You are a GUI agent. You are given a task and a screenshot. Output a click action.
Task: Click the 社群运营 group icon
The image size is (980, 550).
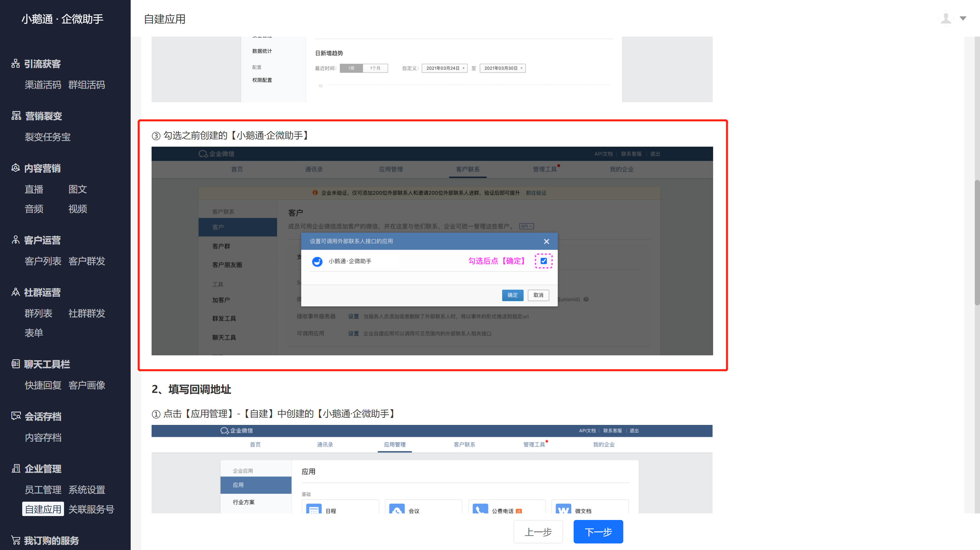pyautogui.click(x=16, y=292)
